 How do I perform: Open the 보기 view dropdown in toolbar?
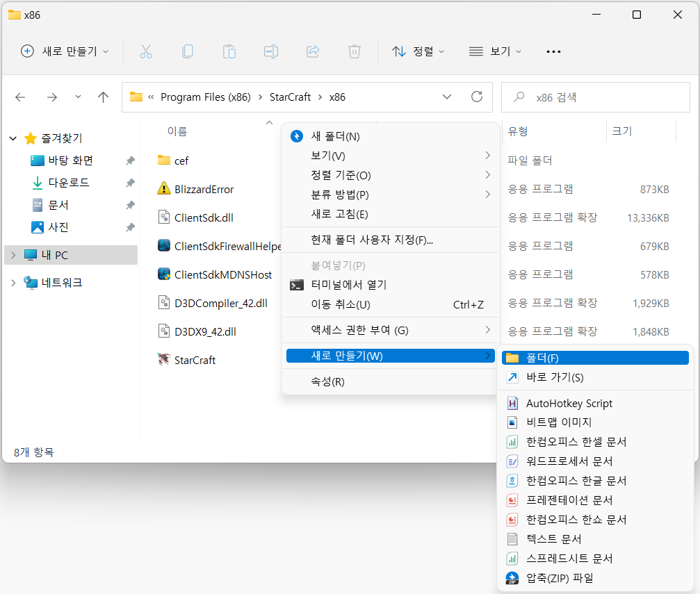pos(495,52)
